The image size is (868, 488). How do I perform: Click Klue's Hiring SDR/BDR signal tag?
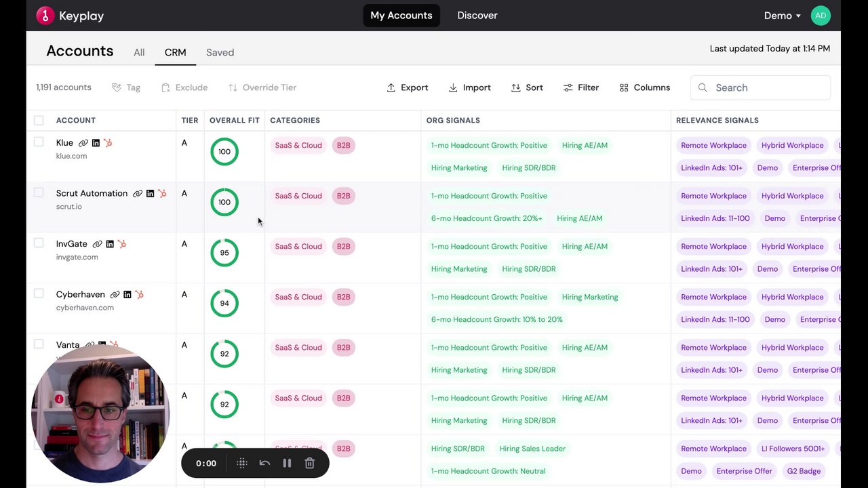click(529, 168)
